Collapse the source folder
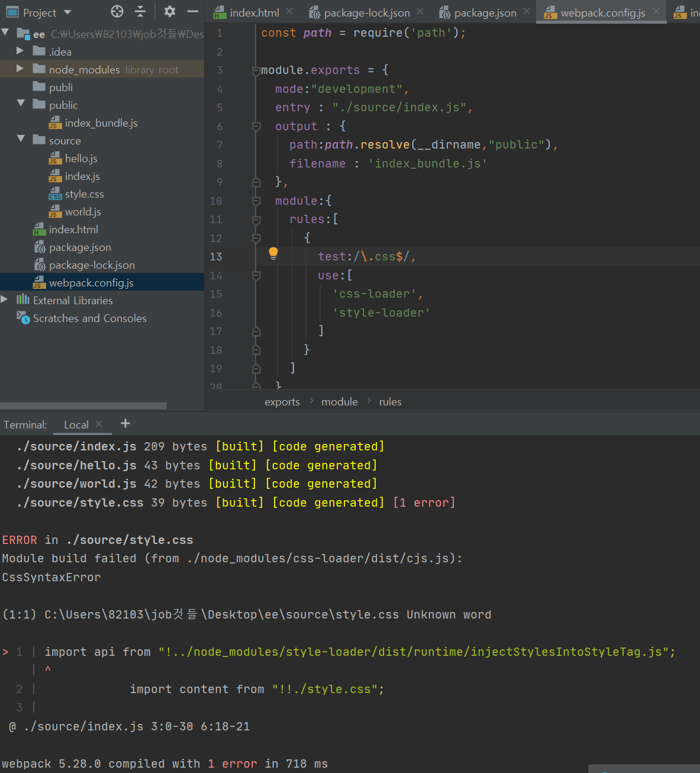This screenshot has width=700, height=773. [x=21, y=139]
